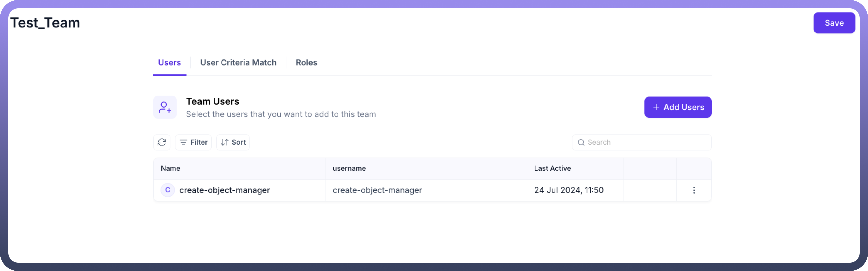Click the sort arrows icon

coord(224,142)
